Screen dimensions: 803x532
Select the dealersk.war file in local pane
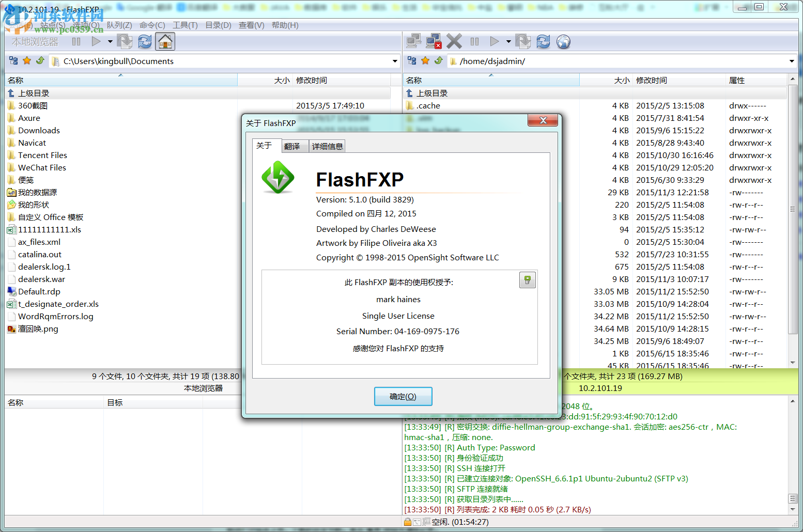coord(41,279)
